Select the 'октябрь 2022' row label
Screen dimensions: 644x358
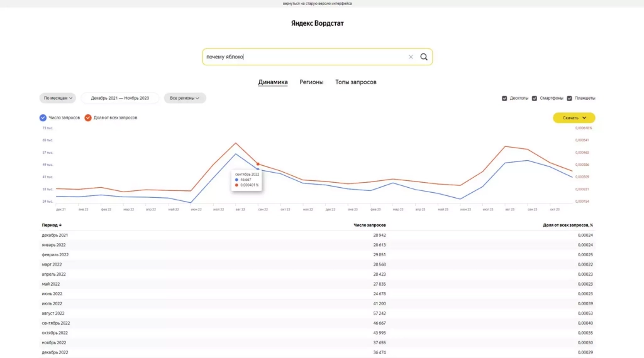pyautogui.click(x=55, y=333)
